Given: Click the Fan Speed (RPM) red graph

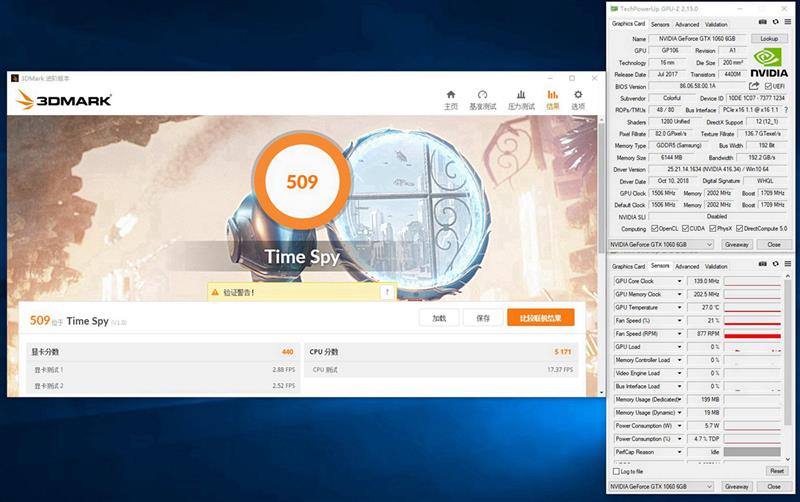Looking at the screenshot, I should [x=754, y=334].
